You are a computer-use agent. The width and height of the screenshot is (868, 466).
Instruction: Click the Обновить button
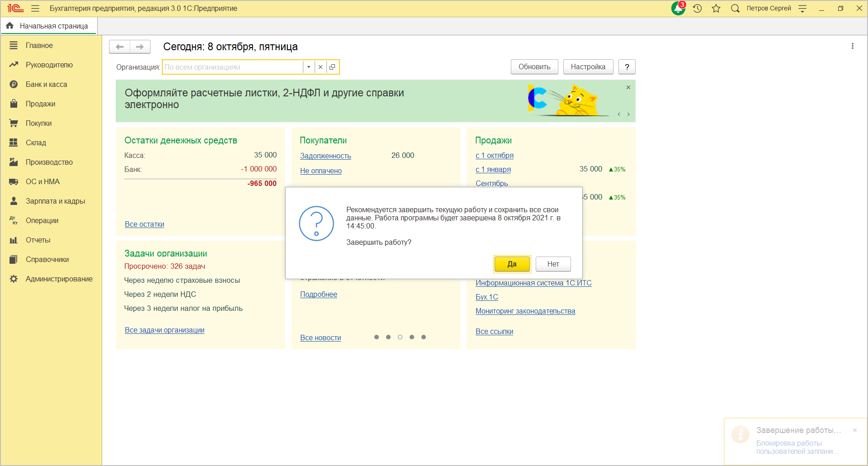pos(534,67)
